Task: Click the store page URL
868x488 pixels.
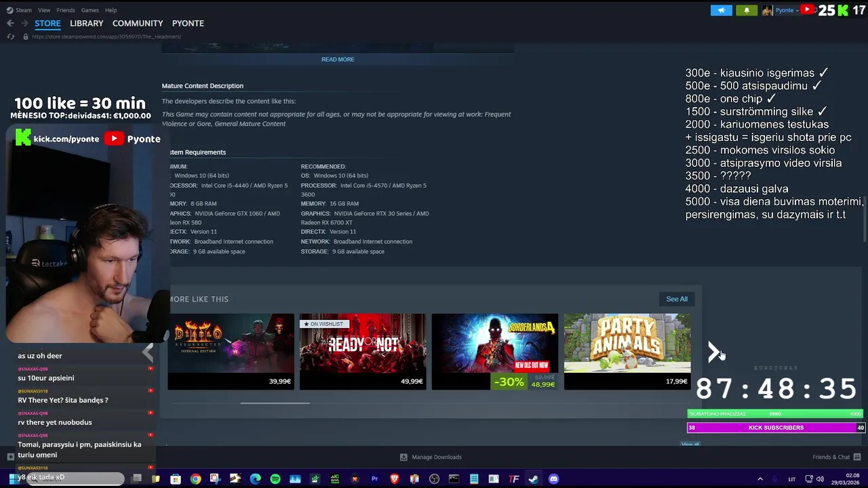Action: 106,37
